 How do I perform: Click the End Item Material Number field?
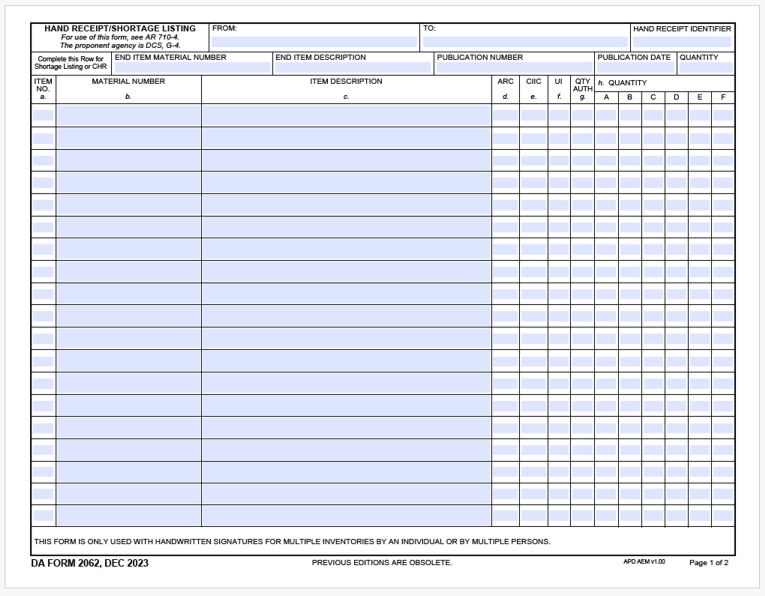(x=193, y=68)
